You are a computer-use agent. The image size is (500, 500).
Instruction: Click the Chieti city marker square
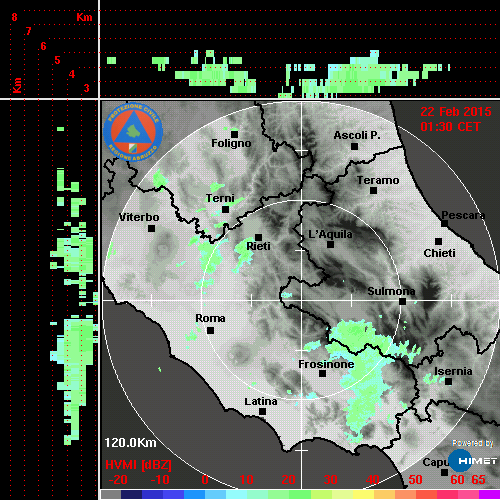439,241
